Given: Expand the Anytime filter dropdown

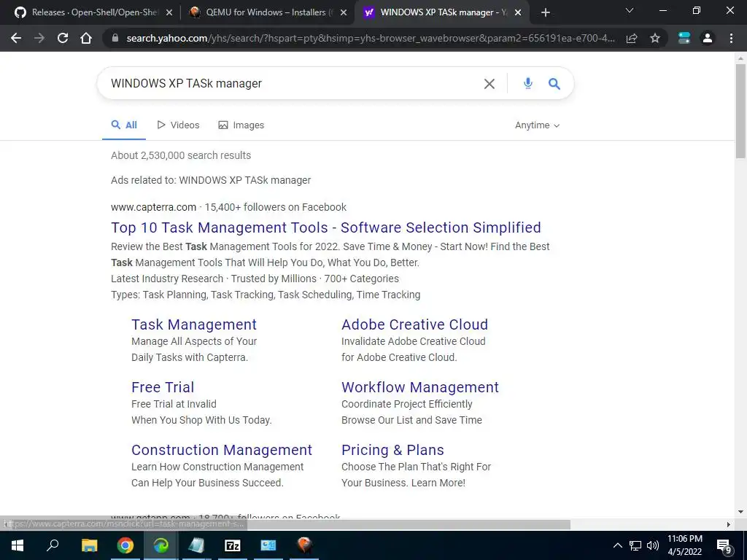Looking at the screenshot, I should 537,125.
